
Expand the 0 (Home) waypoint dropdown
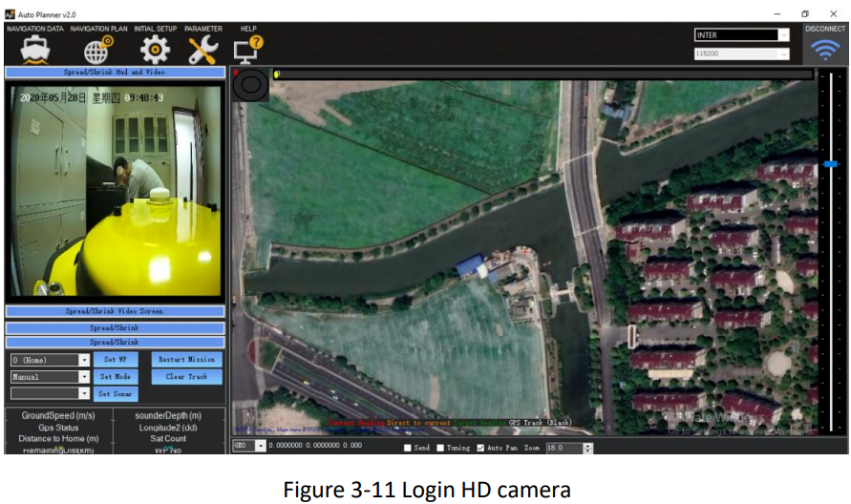(x=84, y=360)
